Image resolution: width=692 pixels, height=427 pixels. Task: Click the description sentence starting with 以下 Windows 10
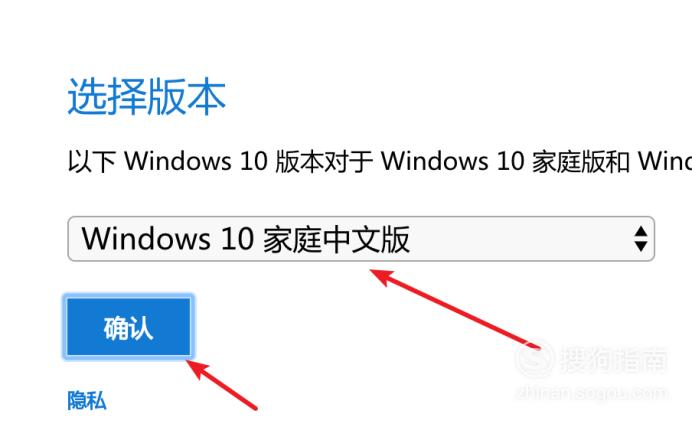(380, 161)
